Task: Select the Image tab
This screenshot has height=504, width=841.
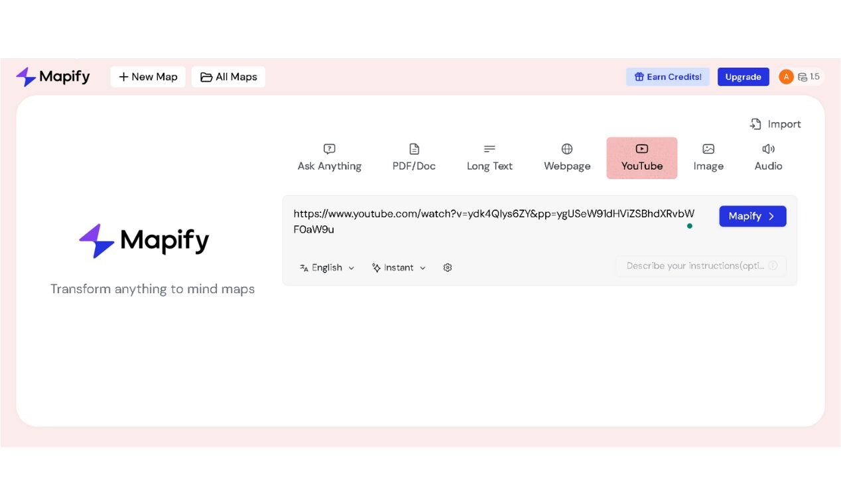Action: click(x=708, y=158)
